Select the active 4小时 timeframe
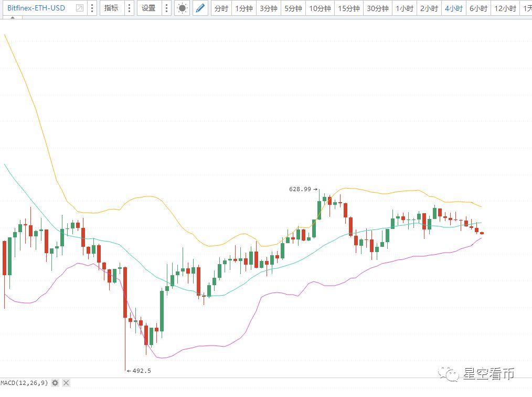Screen dimensions: 532x397 pyautogui.click(x=453, y=8)
